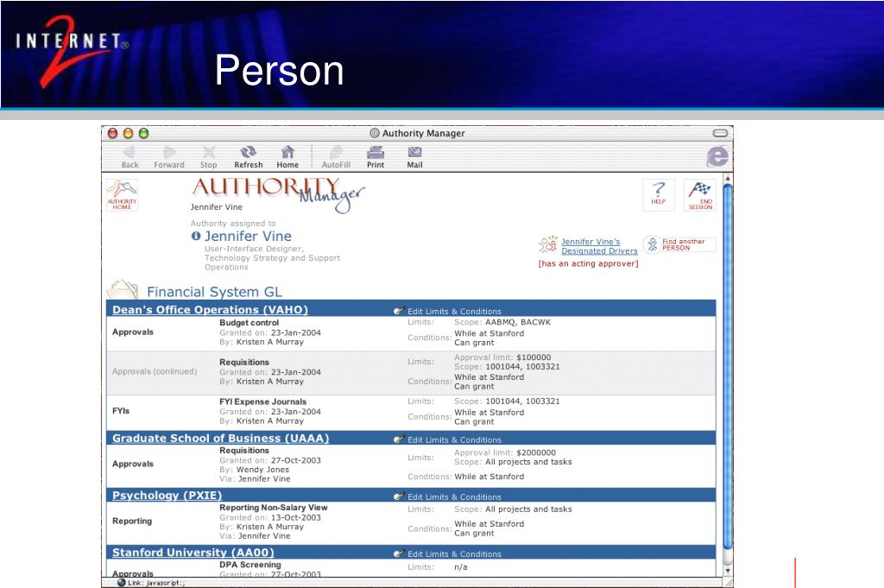Open Jennifer Vine's Designated Drivers link

[599, 246]
